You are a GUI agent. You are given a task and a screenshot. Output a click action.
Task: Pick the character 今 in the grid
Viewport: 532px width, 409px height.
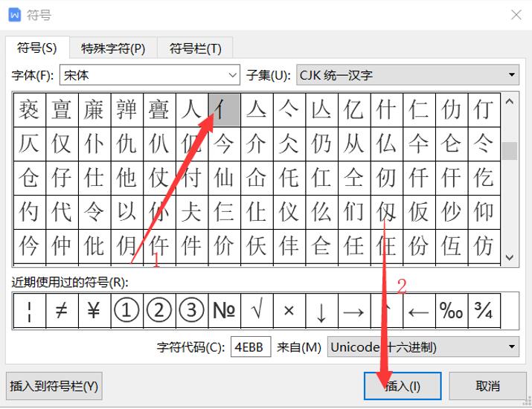tap(224, 144)
